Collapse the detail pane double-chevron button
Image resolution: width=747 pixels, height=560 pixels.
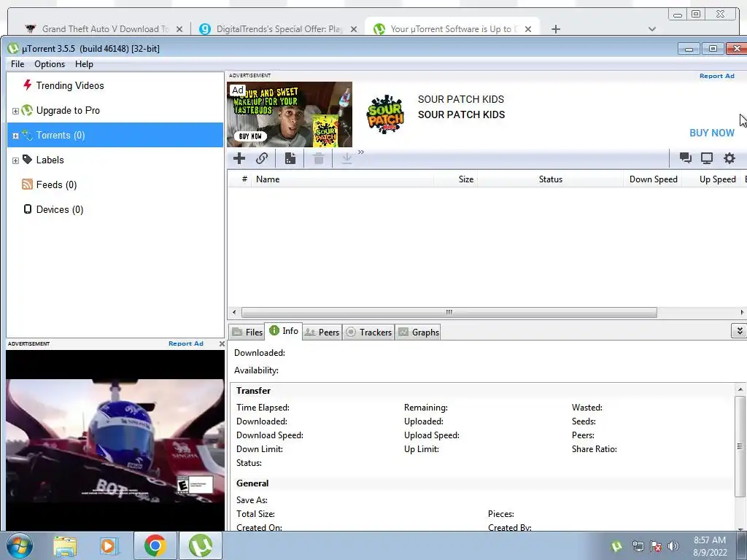tap(739, 330)
